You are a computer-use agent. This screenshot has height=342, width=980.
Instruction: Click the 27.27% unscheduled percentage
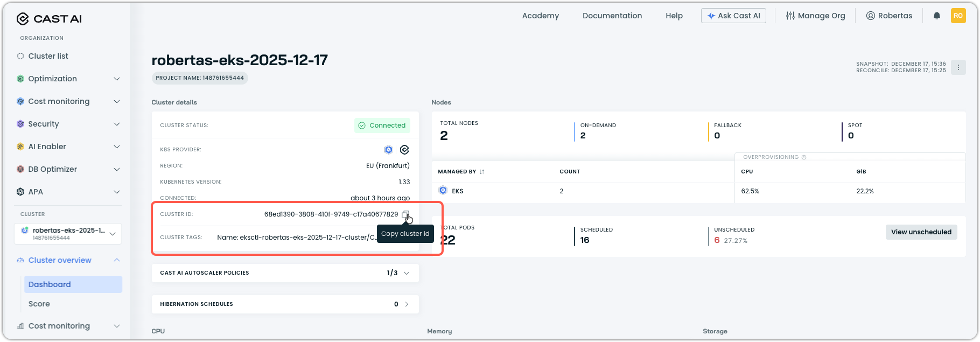click(736, 241)
